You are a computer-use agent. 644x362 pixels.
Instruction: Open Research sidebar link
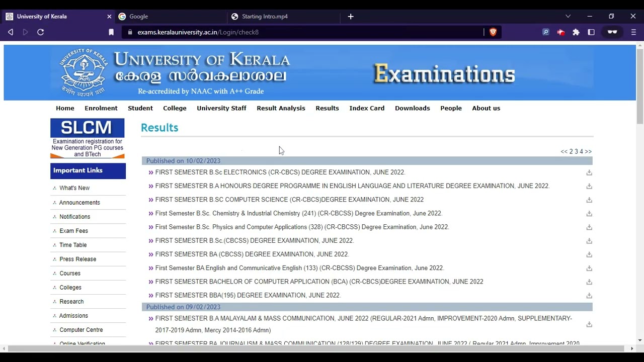pyautogui.click(x=71, y=302)
